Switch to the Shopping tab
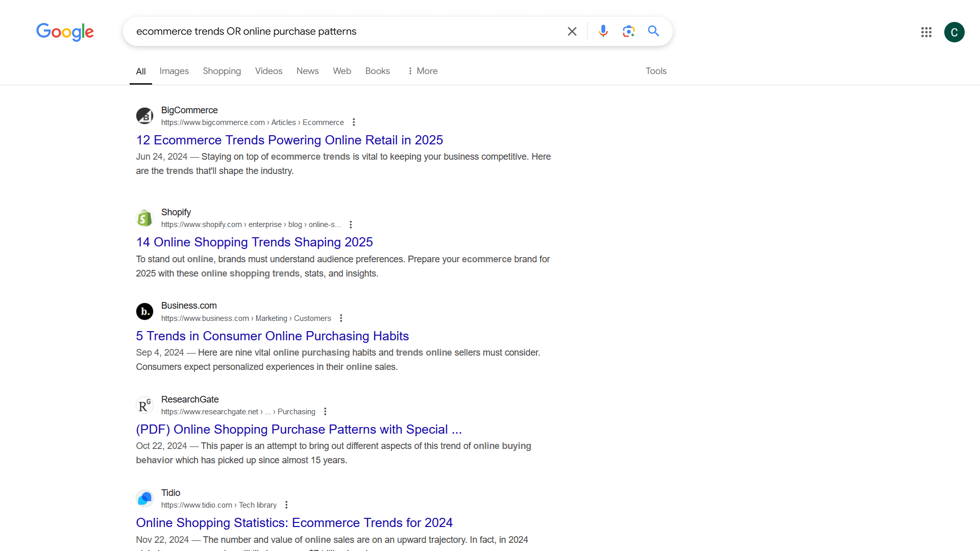This screenshot has height=551, width=980. click(222, 71)
